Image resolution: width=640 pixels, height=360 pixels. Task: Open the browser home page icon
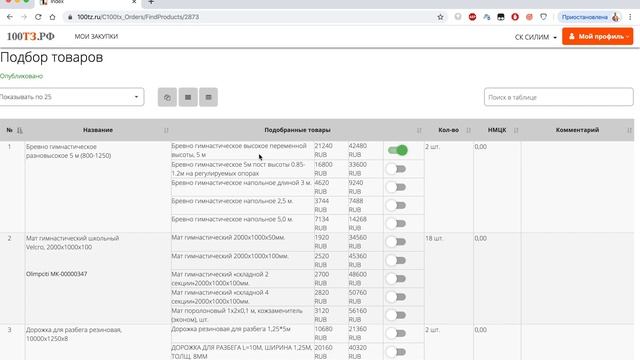(52, 17)
